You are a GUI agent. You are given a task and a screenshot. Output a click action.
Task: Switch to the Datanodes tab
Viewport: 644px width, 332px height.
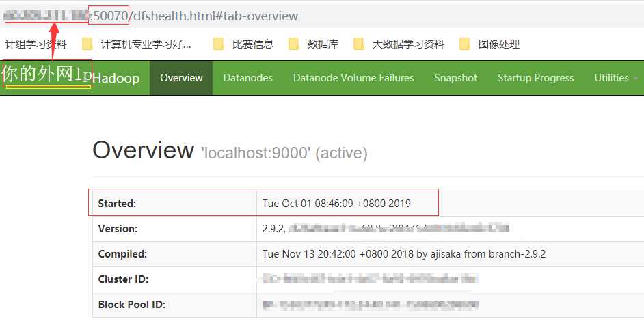click(x=247, y=78)
